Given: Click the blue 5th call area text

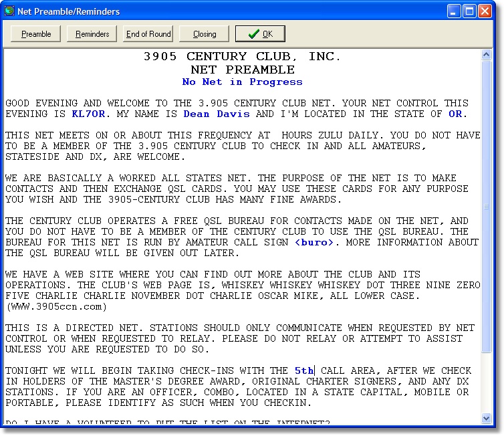Looking at the screenshot, I should tap(303, 371).
